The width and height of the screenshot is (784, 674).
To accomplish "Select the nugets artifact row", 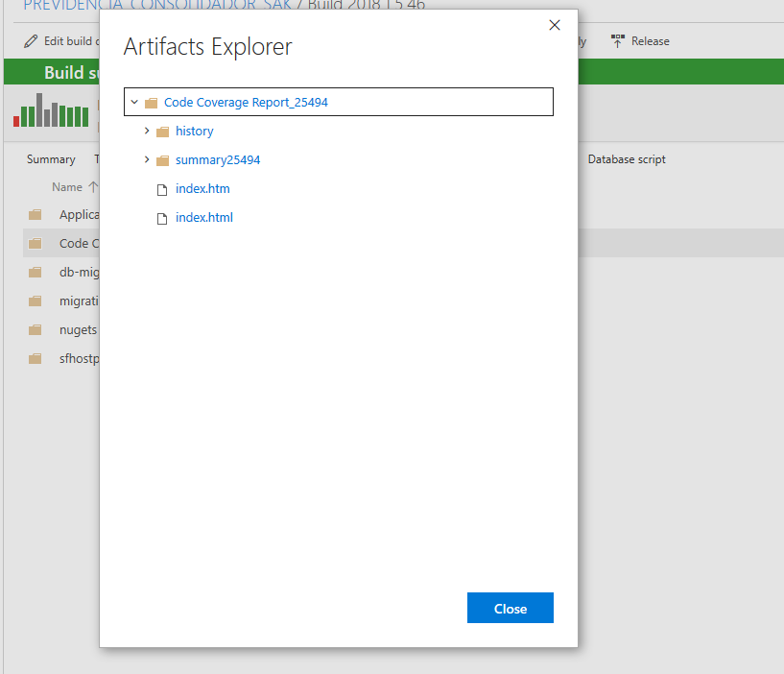I will 61,329.
